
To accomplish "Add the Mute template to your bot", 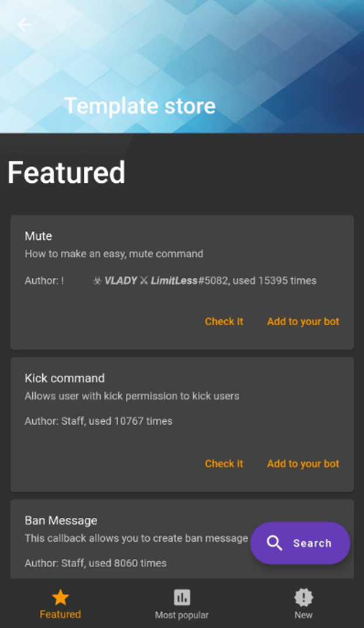I will pyautogui.click(x=303, y=322).
